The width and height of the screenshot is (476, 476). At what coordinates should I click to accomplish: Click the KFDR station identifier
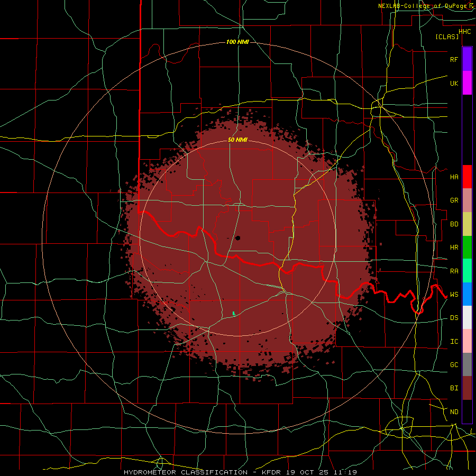tap(272, 472)
